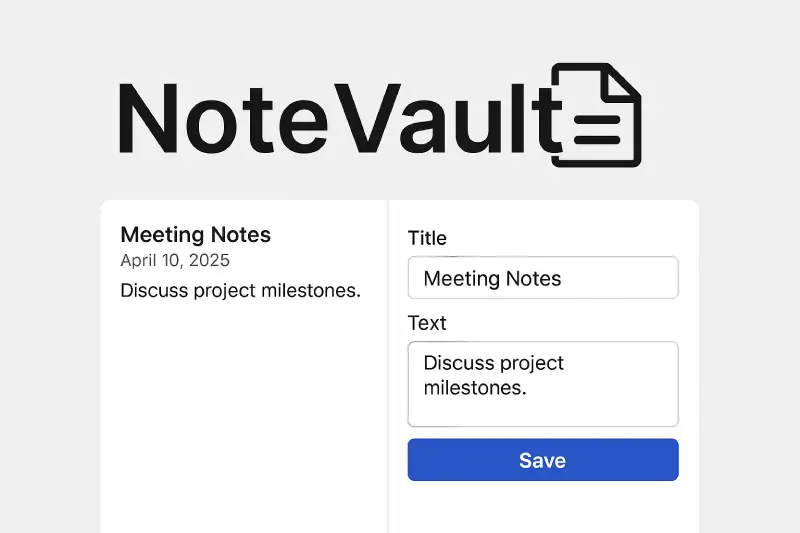The height and width of the screenshot is (533, 800).
Task: Click the Title field label
Action: pos(427,238)
